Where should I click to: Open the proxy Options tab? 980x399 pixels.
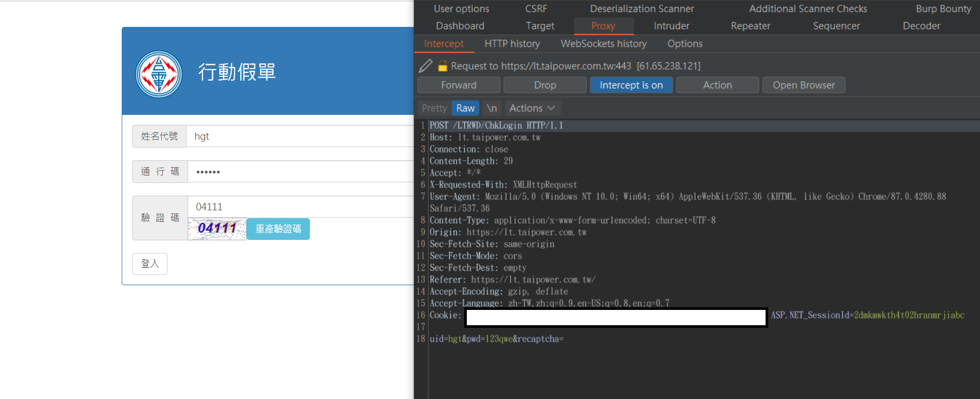[685, 44]
